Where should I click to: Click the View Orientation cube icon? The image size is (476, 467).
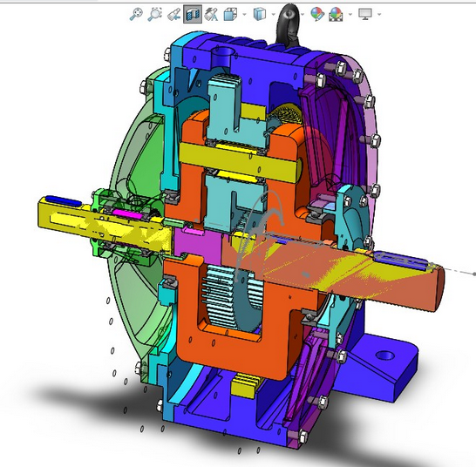tap(230, 14)
